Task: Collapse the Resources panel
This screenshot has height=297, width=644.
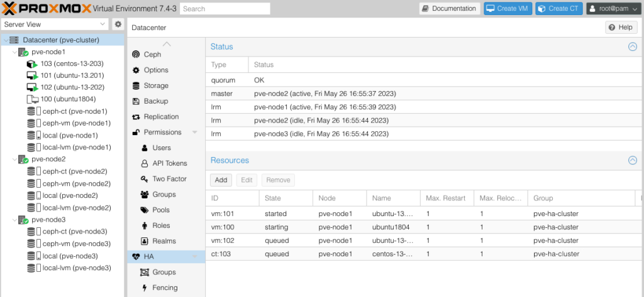Action: (x=633, y=160)
